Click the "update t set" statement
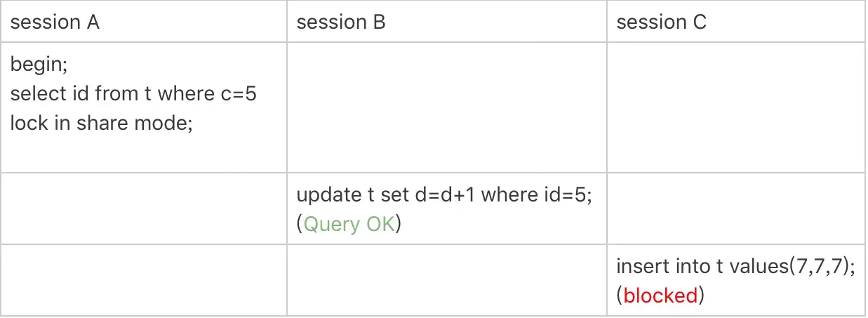Screen dimensions: 868x318 444,196
